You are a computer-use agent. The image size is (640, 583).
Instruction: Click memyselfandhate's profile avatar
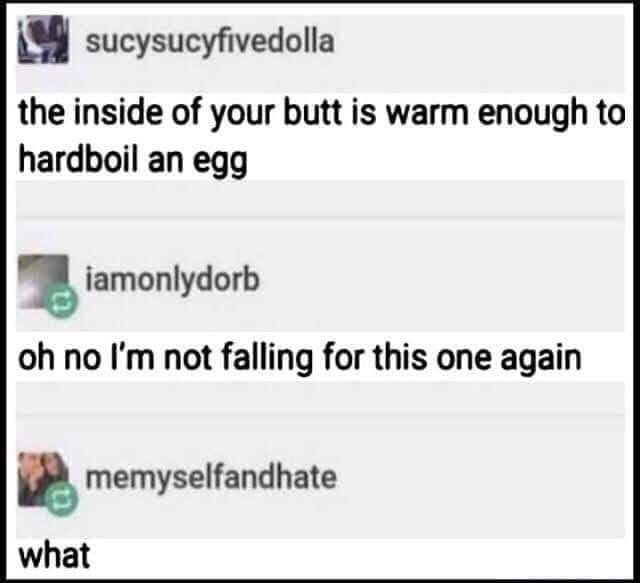pos(43,478)
